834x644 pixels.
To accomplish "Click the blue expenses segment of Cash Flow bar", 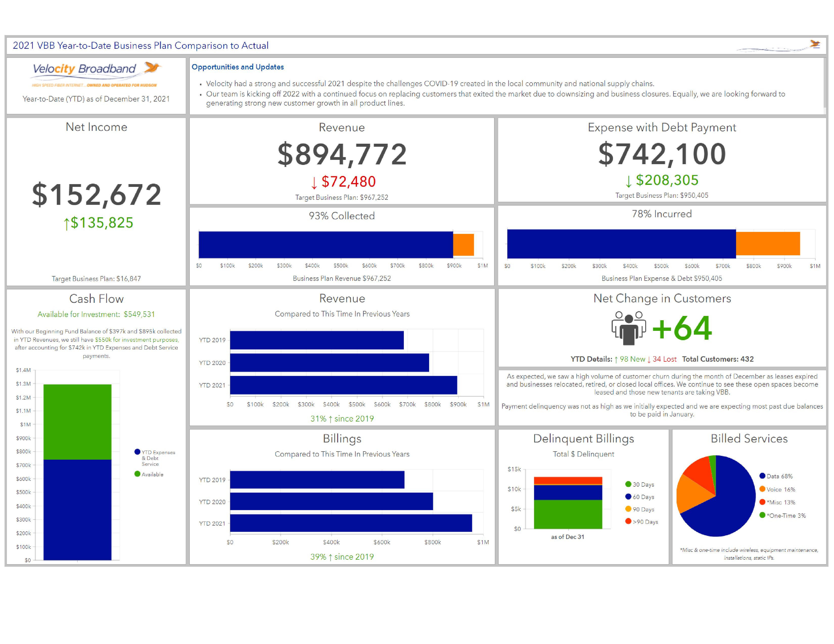I will click(x=78, y=510).
